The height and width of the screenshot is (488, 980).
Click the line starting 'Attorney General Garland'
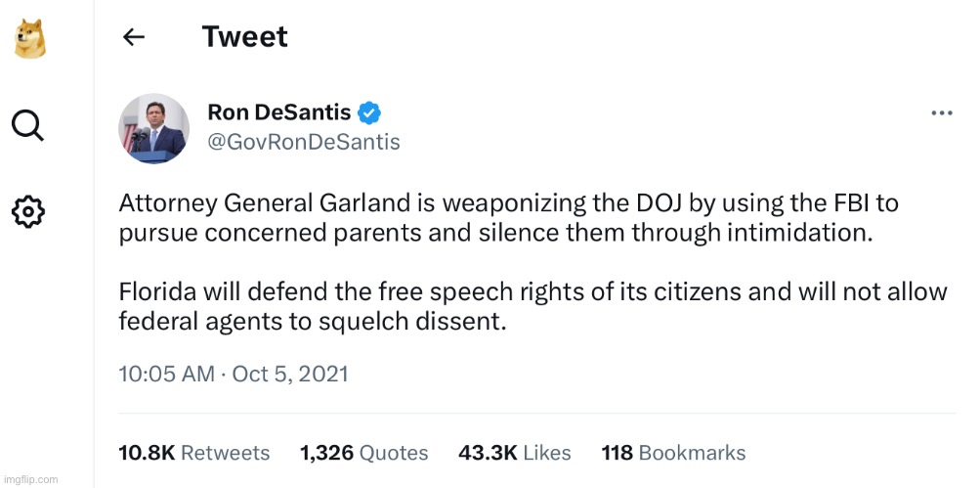[508, 204]
